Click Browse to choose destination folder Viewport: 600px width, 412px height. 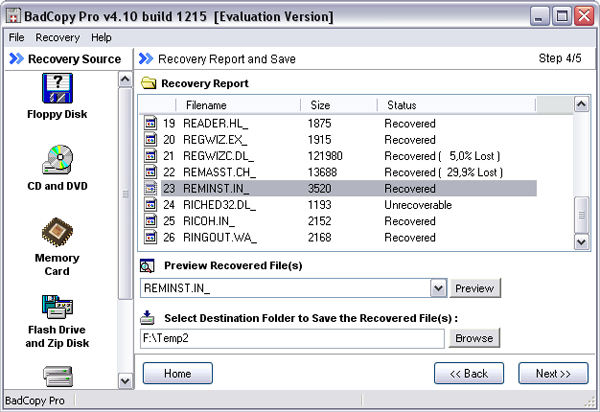474,338
